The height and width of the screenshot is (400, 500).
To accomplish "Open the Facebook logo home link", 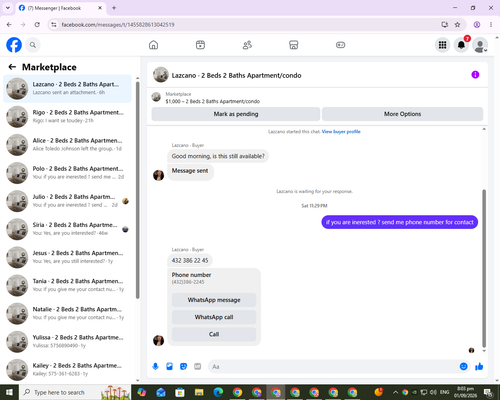I will tap(14, 45).
